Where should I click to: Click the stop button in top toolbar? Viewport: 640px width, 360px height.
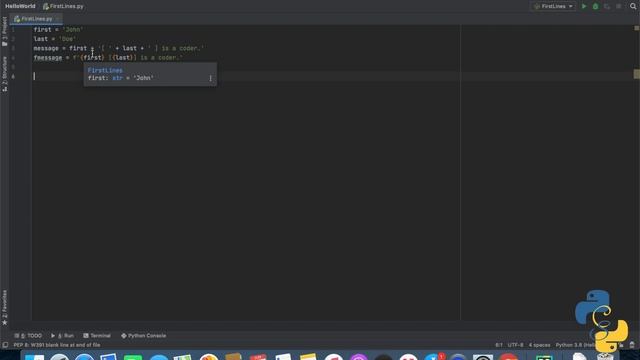[619, 6]
